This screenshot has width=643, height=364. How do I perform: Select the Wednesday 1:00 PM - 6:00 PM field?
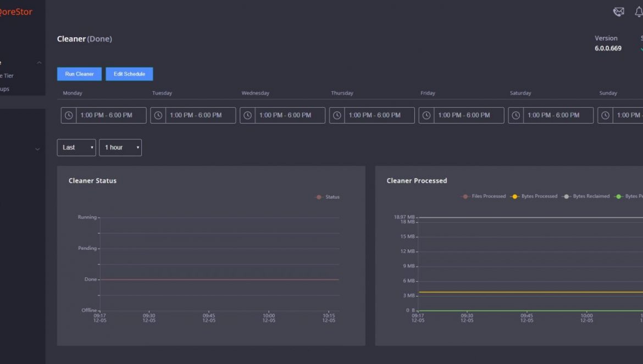282,115
